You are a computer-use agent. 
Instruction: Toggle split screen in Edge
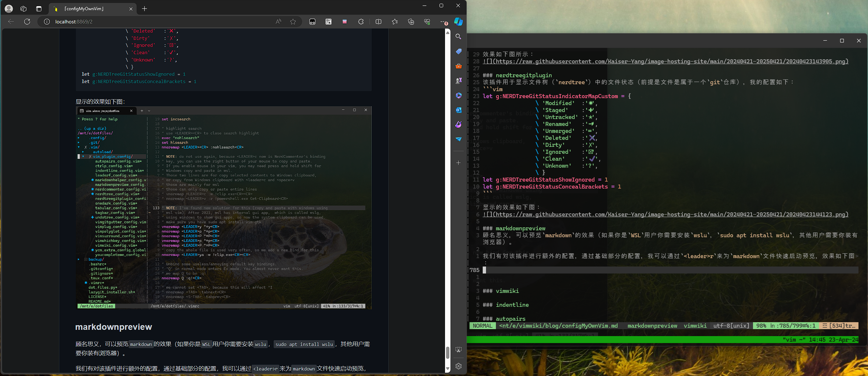(379, 22)
